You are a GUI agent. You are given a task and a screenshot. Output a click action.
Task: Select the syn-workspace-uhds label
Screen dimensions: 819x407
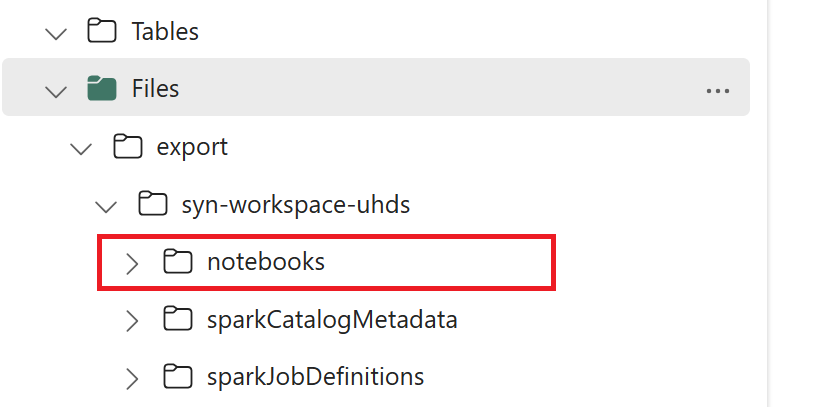coord(296,205)
